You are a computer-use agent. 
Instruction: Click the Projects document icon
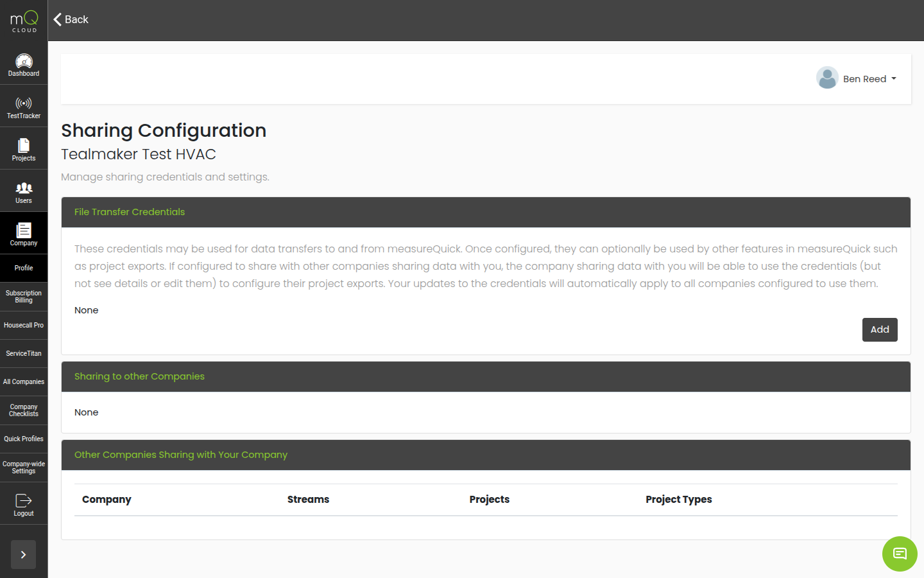pyautogui.click(x=24, y=147)
